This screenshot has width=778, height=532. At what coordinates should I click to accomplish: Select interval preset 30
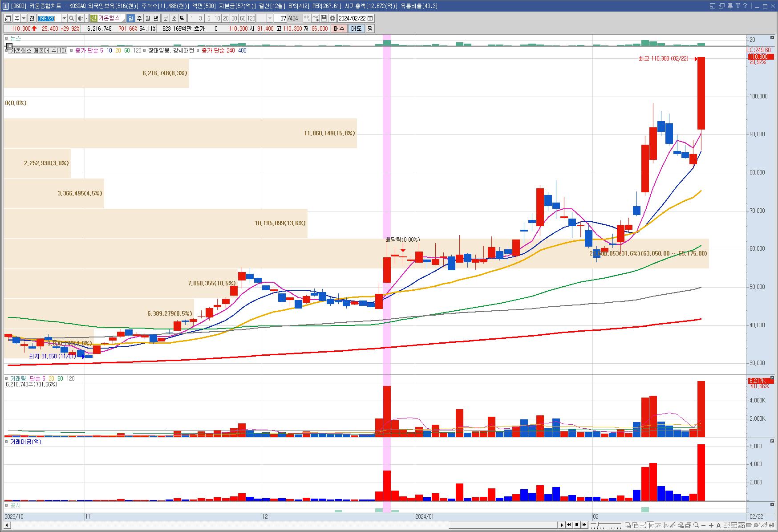pos(234,18)
